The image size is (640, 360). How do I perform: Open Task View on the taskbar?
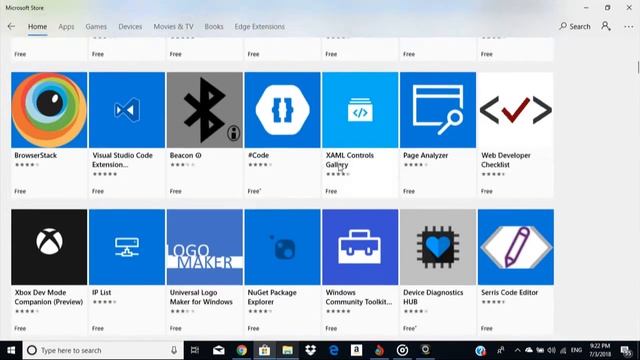click(x=195, y=350)
